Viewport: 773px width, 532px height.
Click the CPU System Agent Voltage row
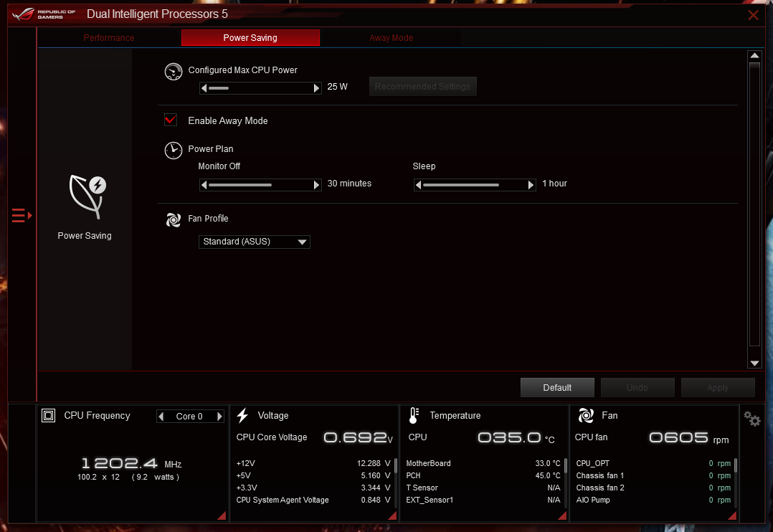(x=313, y=500)
